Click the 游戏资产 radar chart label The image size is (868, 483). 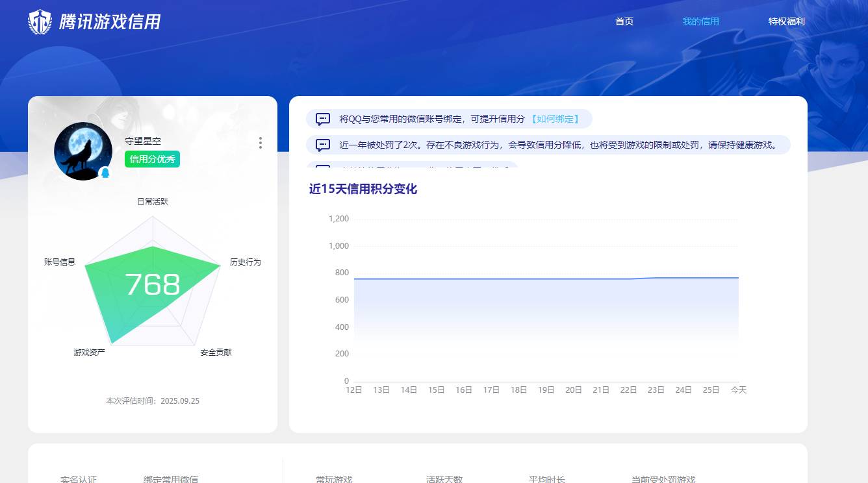(91, 351)
